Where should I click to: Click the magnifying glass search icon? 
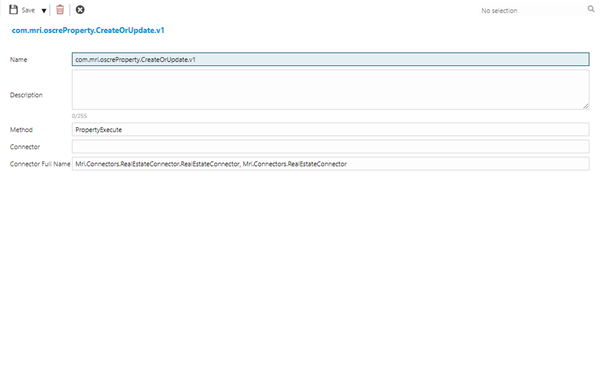pos(591,9)
